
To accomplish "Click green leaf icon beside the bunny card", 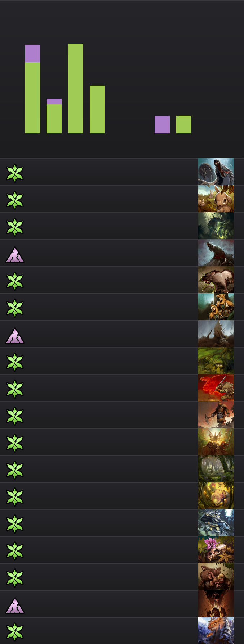I will 15,200.
